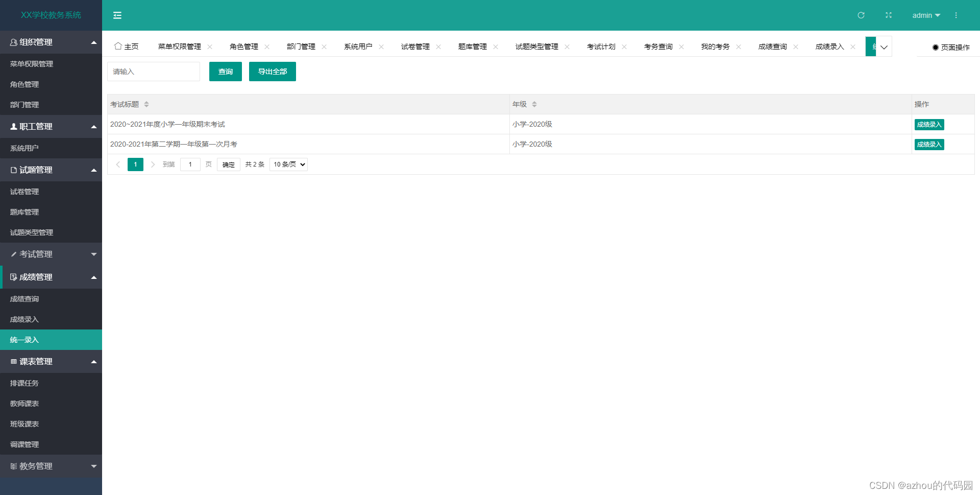
Task: Open the tab list chevron dropdown
Action: (x=884, y=46)
